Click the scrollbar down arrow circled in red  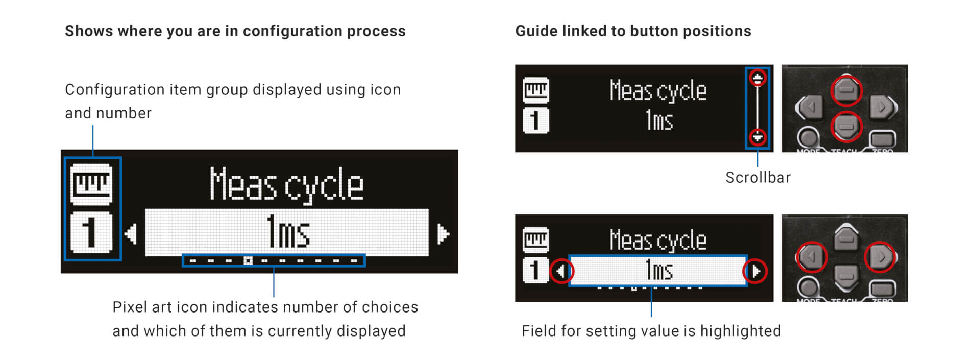click(757, 137)
